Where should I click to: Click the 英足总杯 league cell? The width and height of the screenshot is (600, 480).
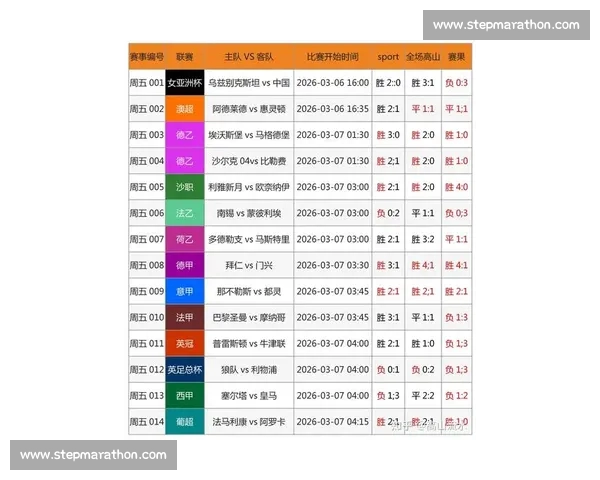(185, 369)
